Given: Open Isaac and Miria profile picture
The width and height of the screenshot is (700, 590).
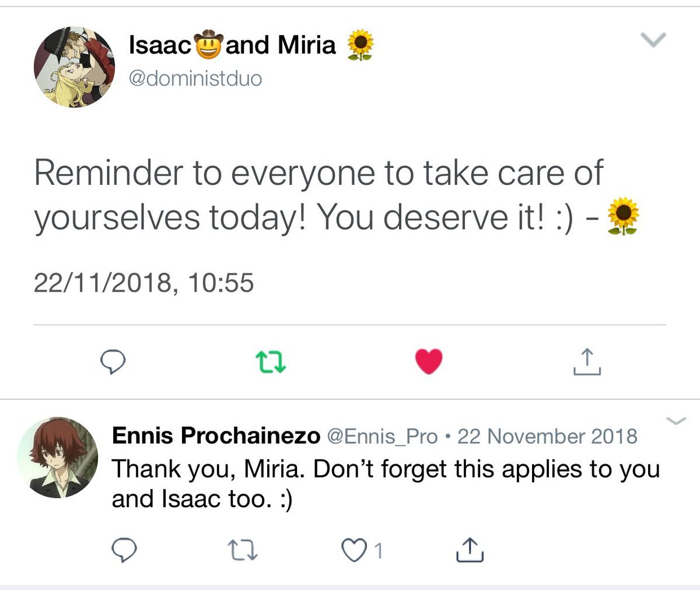Looking at the screenshot, I should click(74, 67).
